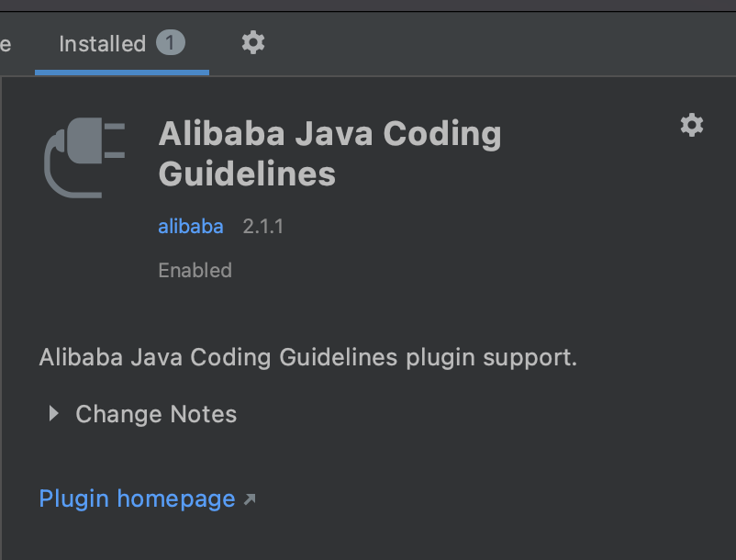Screen dimensions: 736x560
Task: Expand the Change Notes disclosure triangle
Action: point(54,414)
